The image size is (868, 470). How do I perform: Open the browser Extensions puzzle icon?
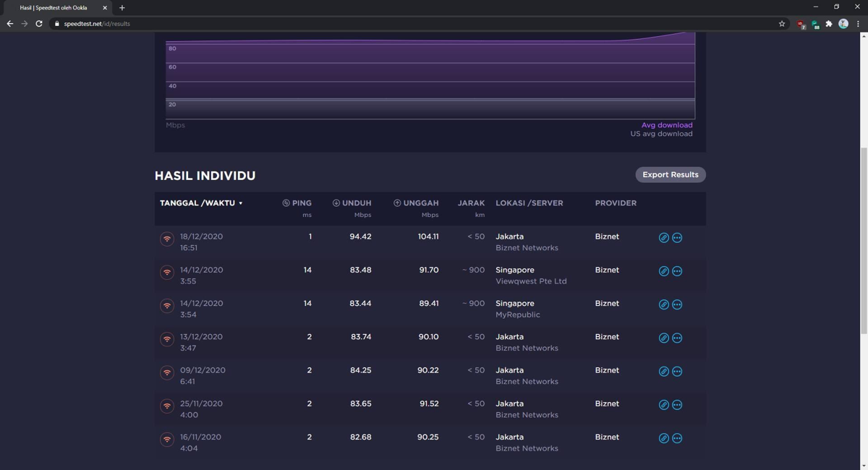coord(829,24)
